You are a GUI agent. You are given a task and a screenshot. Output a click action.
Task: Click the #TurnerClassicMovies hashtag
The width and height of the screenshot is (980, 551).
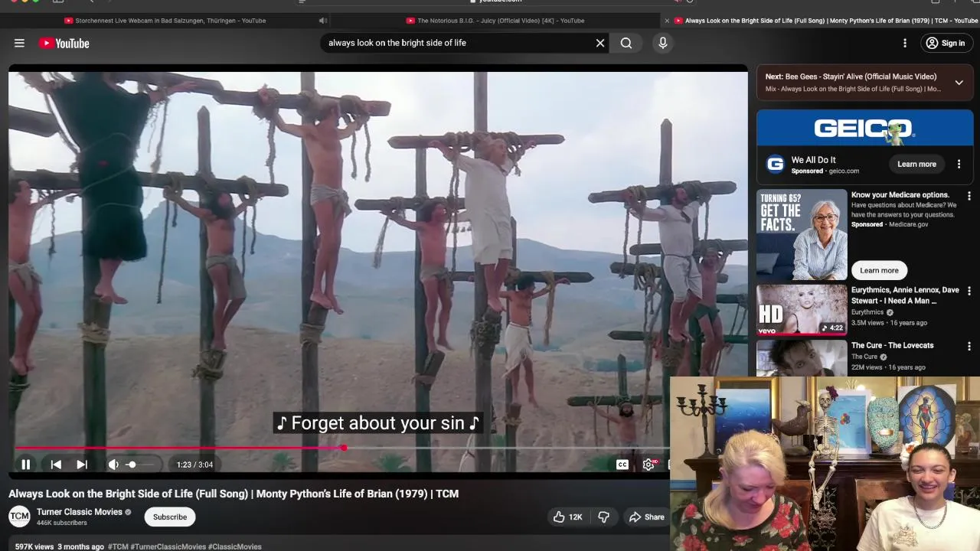[168, 547]
